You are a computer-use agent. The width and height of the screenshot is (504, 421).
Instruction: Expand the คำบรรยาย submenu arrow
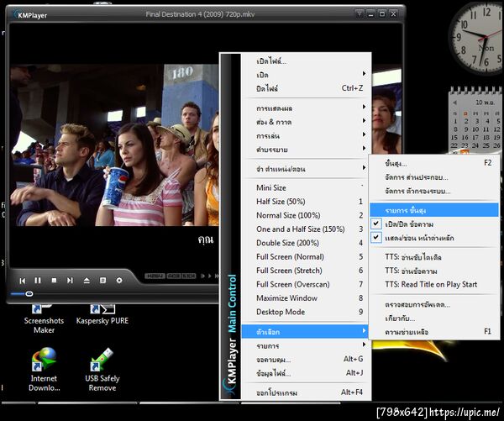click(x=364, y=149)
